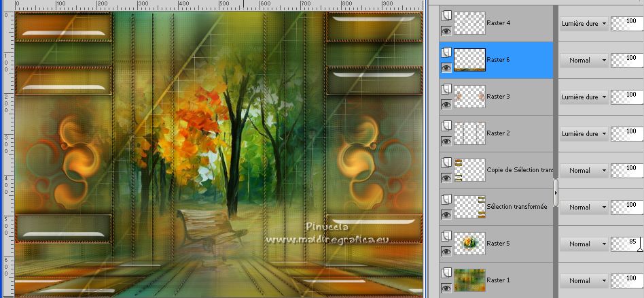
Task: Select Raster 2 layer thumbnail
Action: (x=469, y=133)
